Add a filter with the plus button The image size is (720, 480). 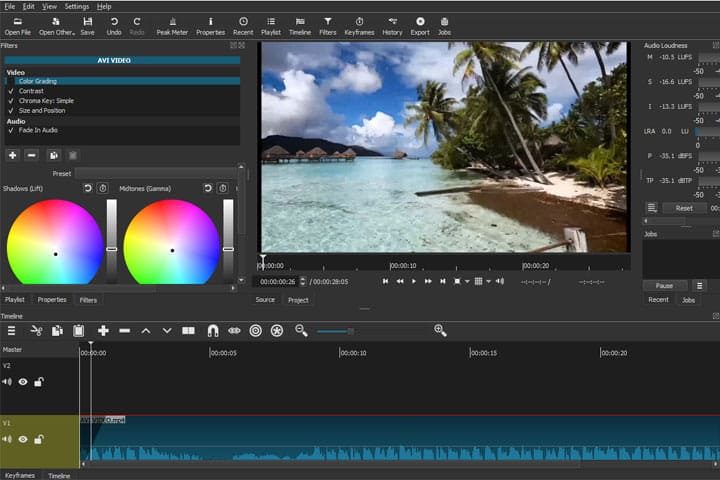point(12,155)
